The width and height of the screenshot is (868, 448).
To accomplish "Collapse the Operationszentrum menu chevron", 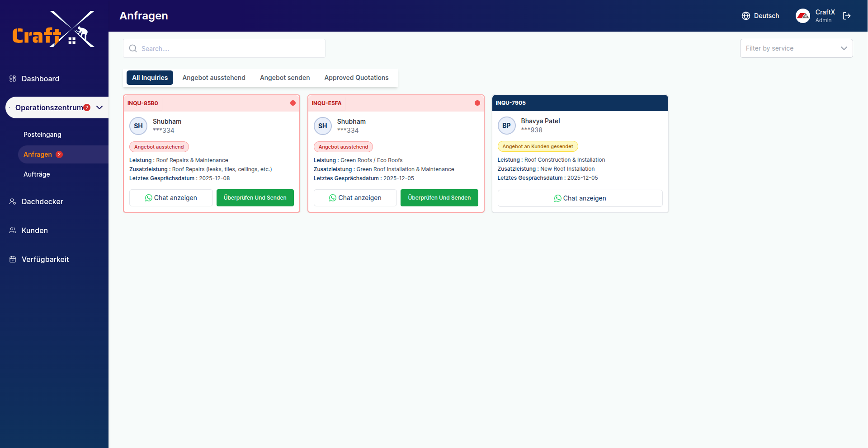I will [99, 107].
